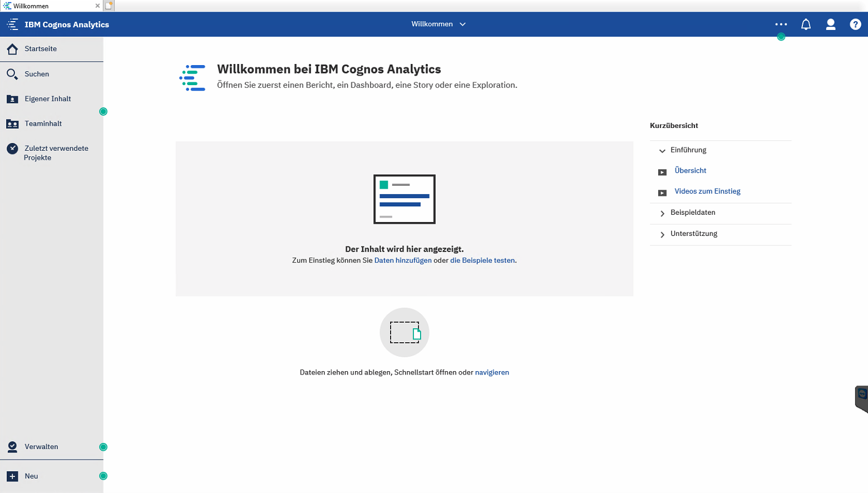Click the Startseite home icon
The image size is (868, 493).
tap(12, 49)
